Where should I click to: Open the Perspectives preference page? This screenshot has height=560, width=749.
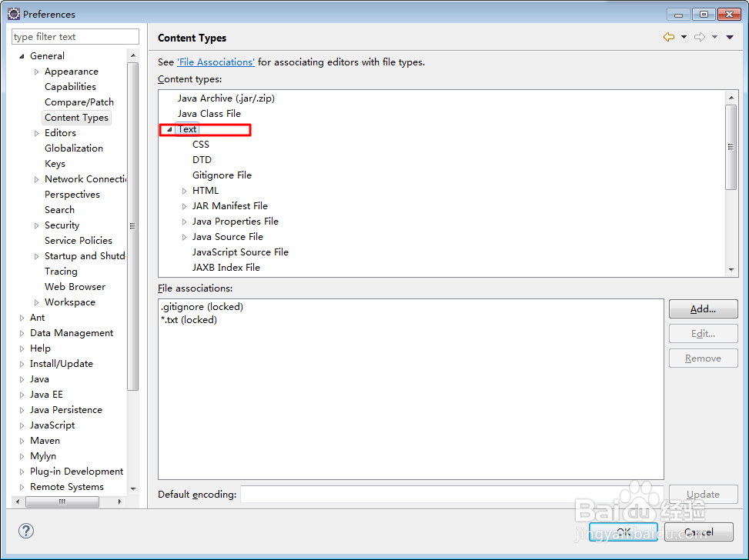point(72,195)
